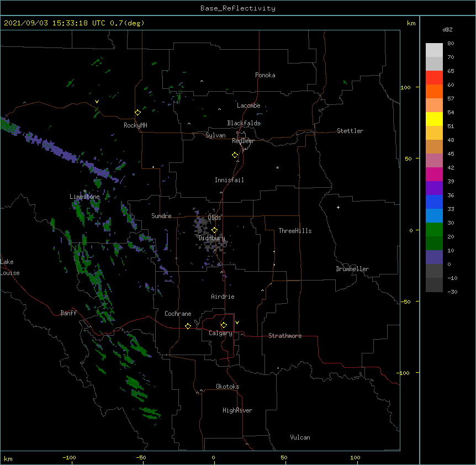Click the -10 dBZ dark gray swatch
The height and width of the screenshot is (465, 476).
coord(434,285)
